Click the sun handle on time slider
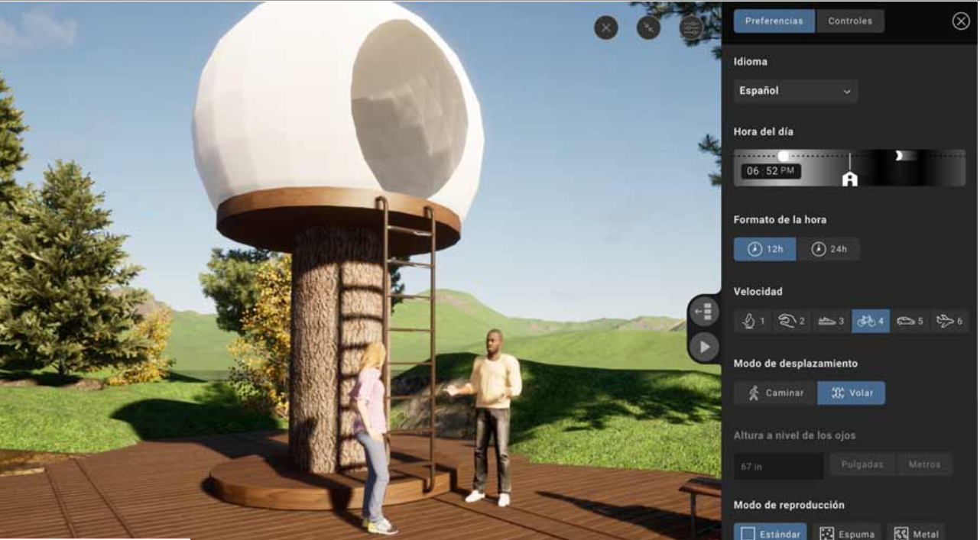980x540 pixels. (783, 156)
